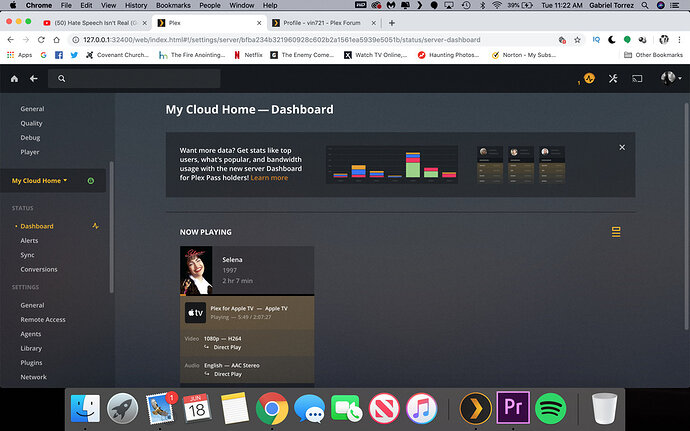Open iTunes in Dock

[x=422, y=408]
